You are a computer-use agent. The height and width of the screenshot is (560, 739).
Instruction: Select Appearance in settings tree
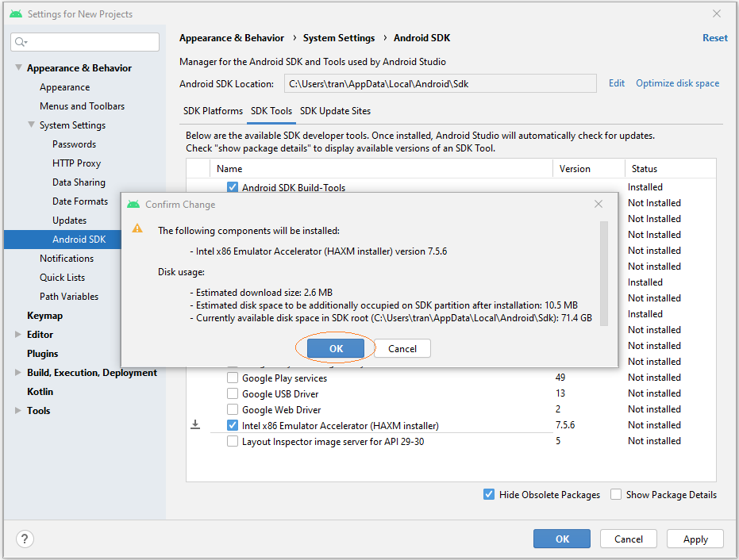click(64, 87)
